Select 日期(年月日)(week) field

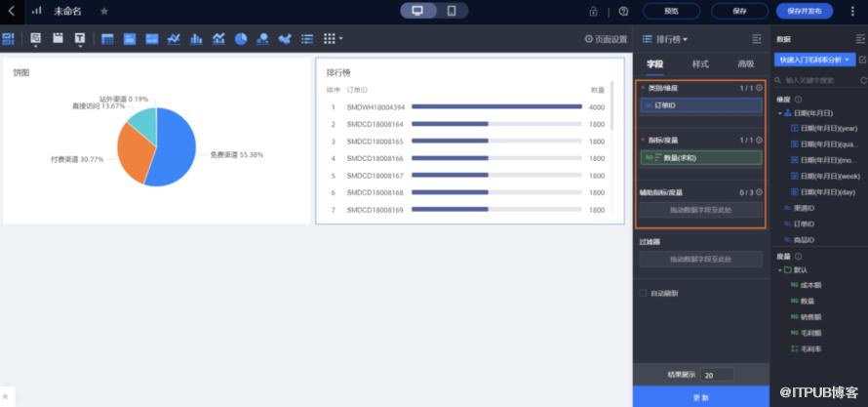[x=825, y=176]
